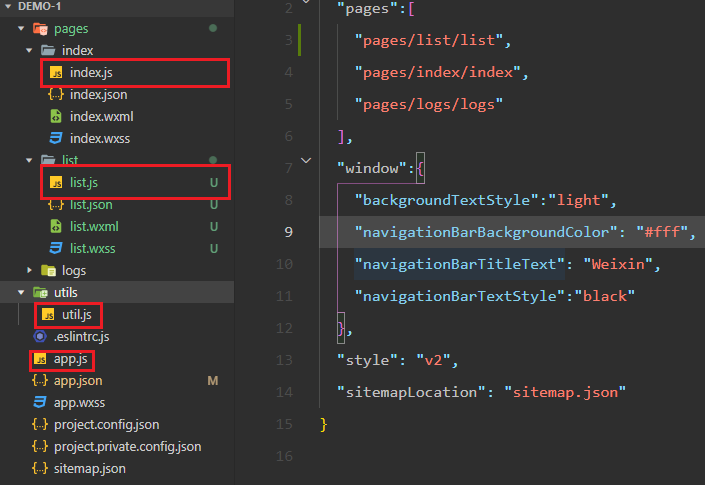Click the list.wxml file icon

[56, 226]
